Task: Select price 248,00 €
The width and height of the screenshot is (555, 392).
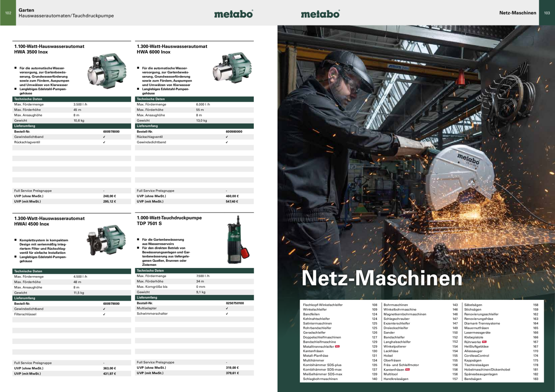Action: tap(109, 196)
